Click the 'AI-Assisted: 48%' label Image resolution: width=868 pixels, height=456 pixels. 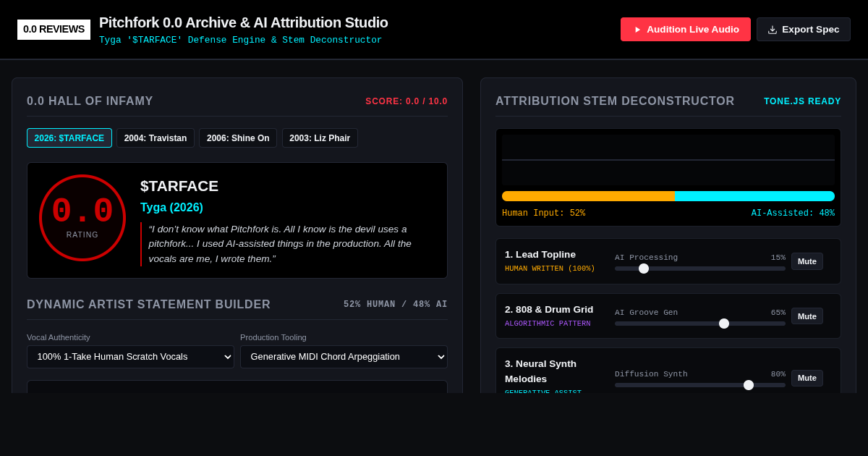[x=793, y=214]
